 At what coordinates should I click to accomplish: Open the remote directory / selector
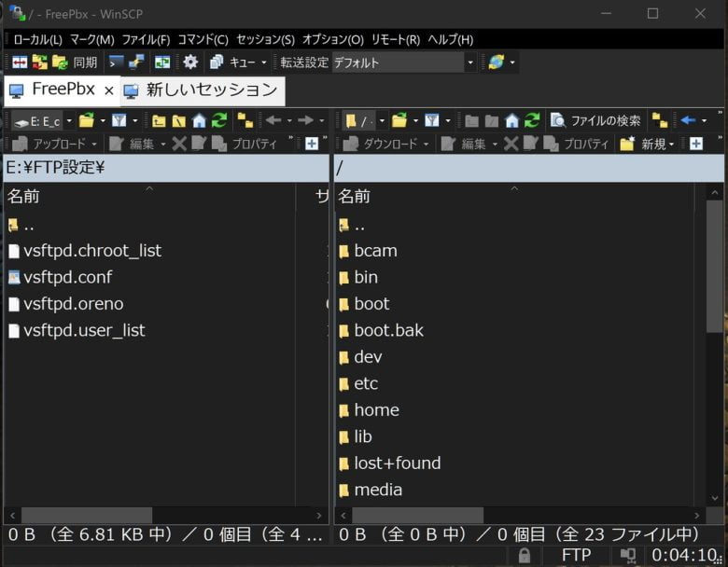point(365,121)
